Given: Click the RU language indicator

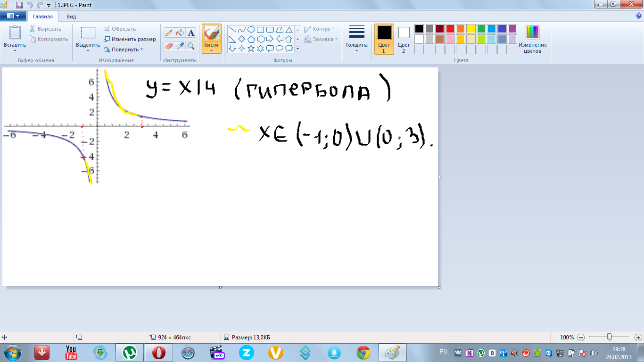Looking at the screenshot, I should 443,352.
